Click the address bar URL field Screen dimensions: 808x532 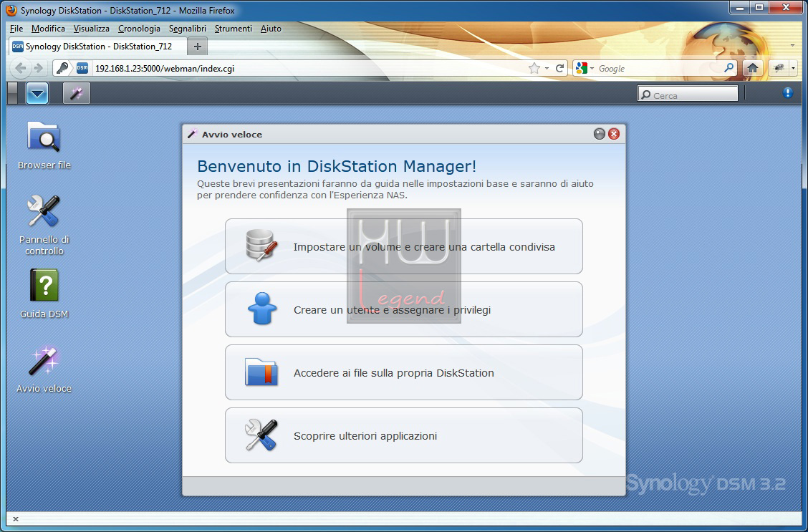[x=308, y=69]
